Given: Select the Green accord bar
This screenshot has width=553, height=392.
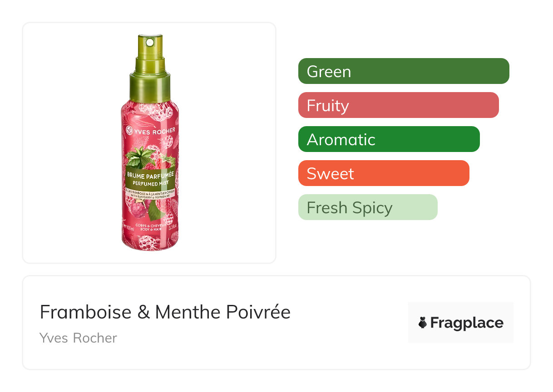Looking at the screenshot, I should tap(403, 71).
